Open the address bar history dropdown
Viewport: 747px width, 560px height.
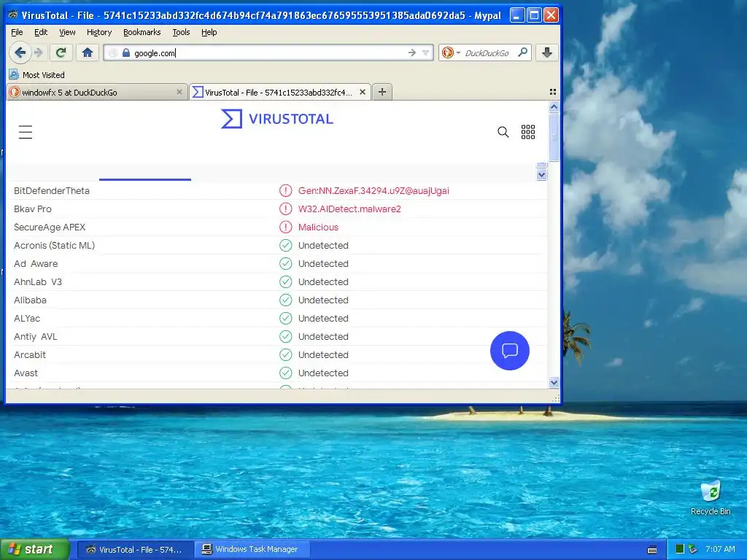tap(426, 52)
